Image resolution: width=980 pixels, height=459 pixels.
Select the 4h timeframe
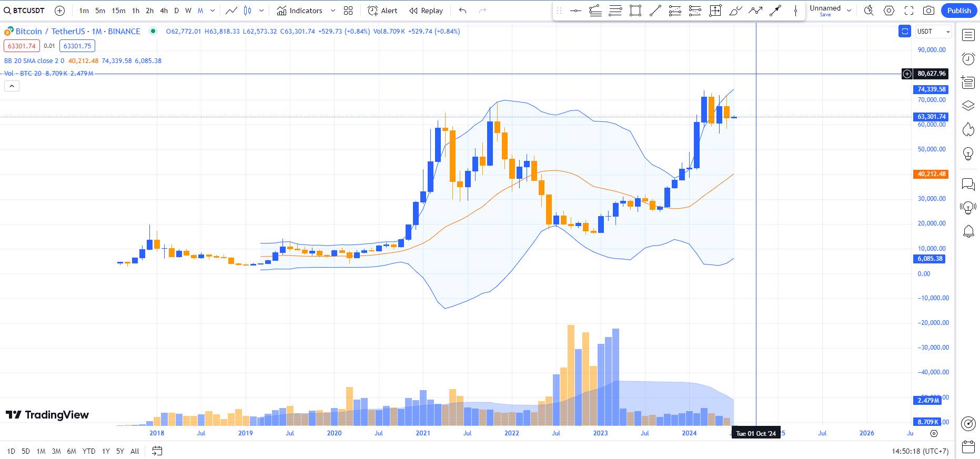pyautogui.click(x=164, y=11)
